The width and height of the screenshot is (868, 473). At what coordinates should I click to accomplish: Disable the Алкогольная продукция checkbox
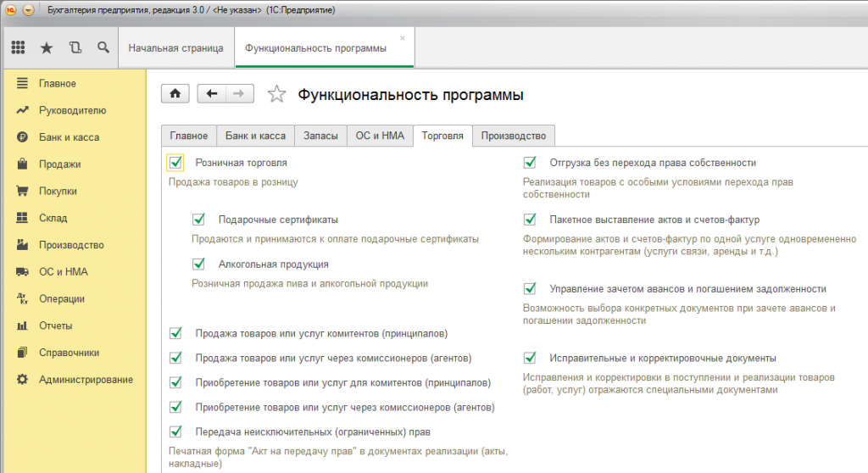pos(199,264)
